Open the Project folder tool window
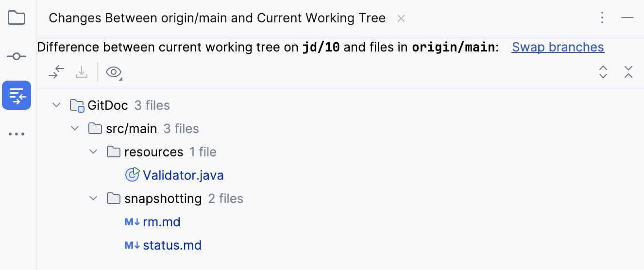Image resolution: width=644 pixels, height=270 pixels. click(17, 18)
